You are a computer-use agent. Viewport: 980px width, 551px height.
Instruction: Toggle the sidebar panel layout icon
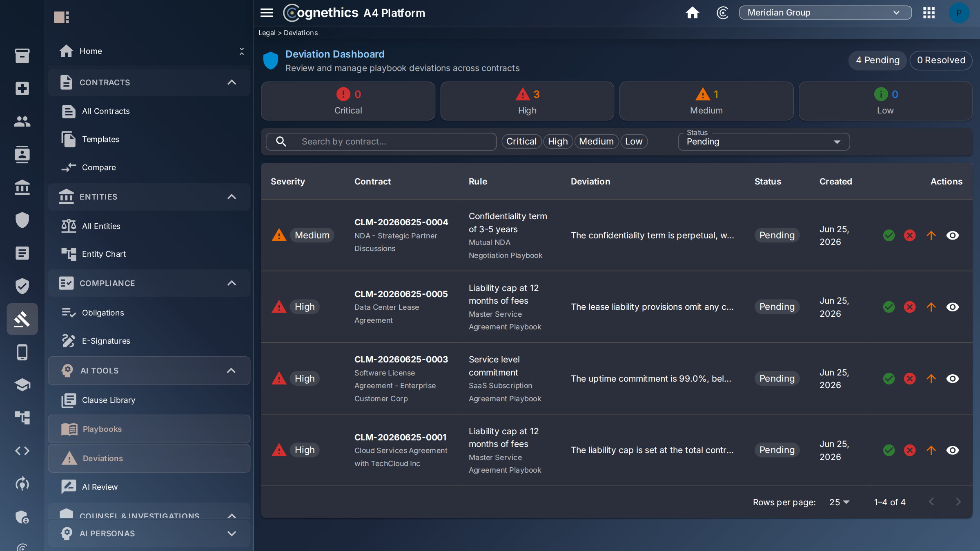click(x=62, y=17)
